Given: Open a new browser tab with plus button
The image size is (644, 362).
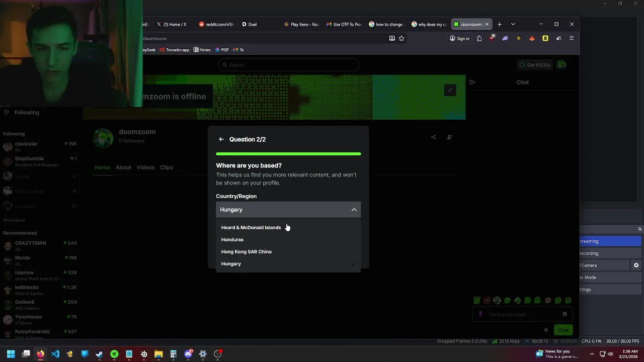Looking at the screenshot, I should (x=500, y=24).
